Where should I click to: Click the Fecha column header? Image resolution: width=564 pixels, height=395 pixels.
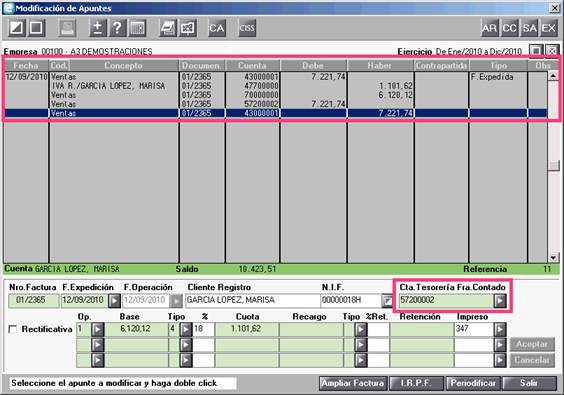pos(26,65)
